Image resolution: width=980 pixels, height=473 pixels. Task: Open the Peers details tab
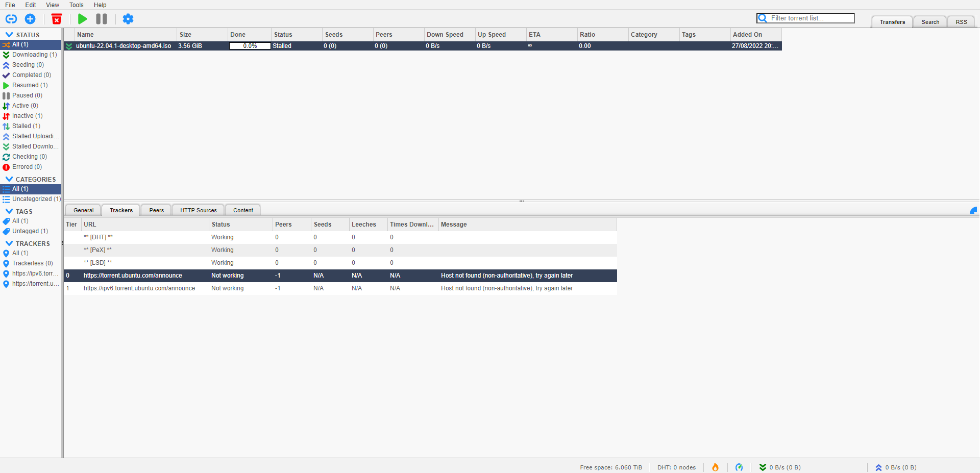[x=157, y=210]
